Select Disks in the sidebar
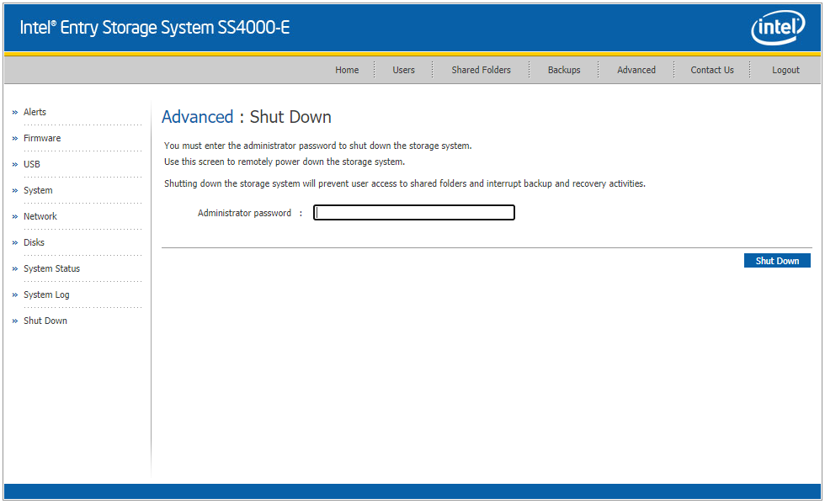The width and height of the screenshot is (825, 504). tap(34, 242)
